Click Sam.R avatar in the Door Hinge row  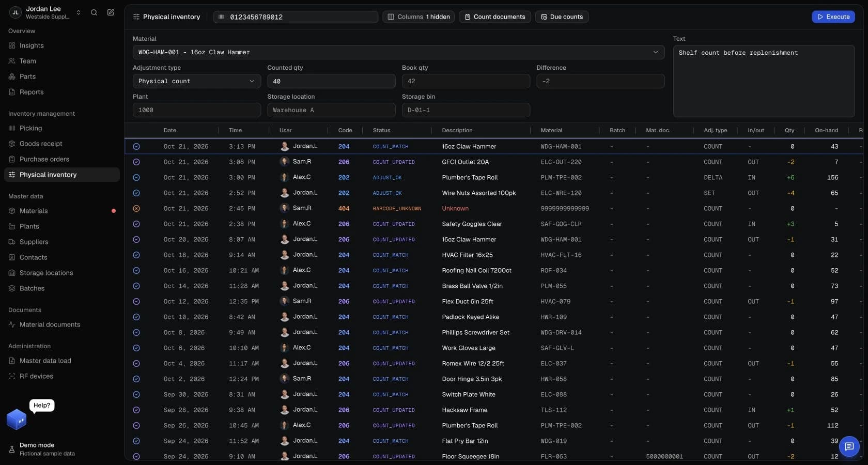284,379
